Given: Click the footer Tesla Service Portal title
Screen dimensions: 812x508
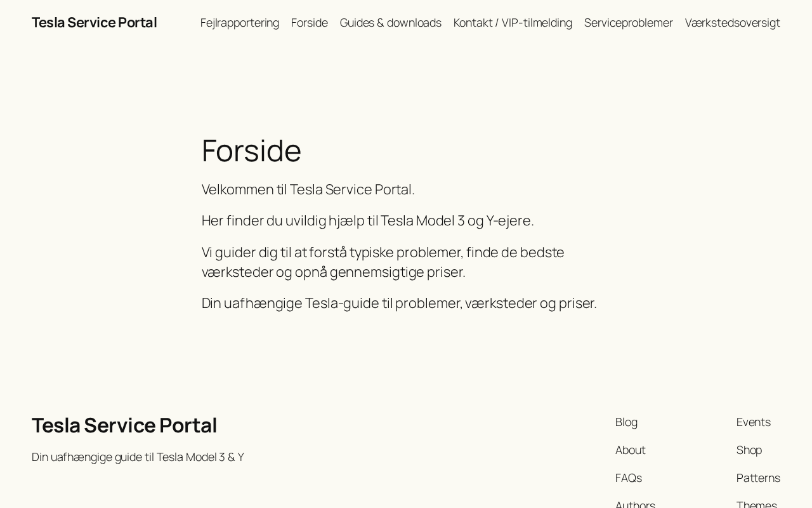Looking at the screenshot, I should [x=124, y=425].
